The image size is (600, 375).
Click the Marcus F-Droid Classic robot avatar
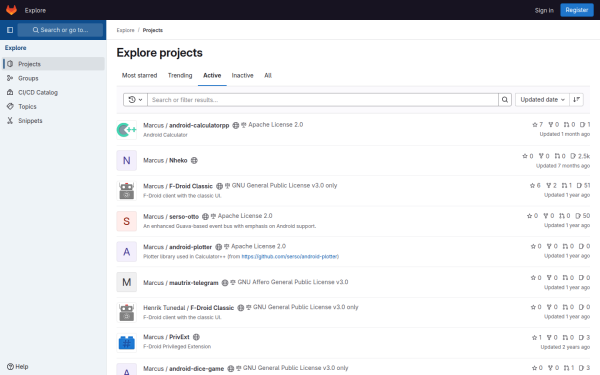tap(127, 191)
